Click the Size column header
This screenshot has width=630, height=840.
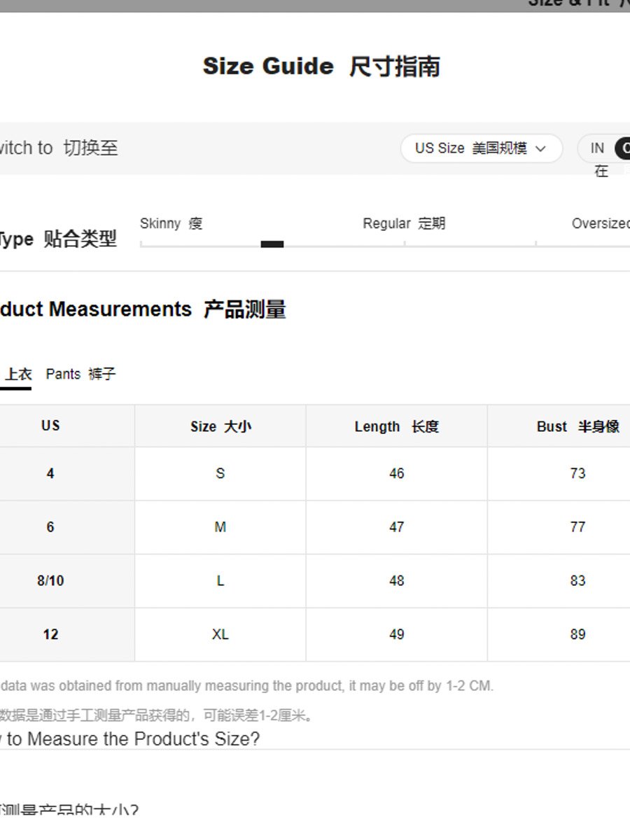pos(220,426)
